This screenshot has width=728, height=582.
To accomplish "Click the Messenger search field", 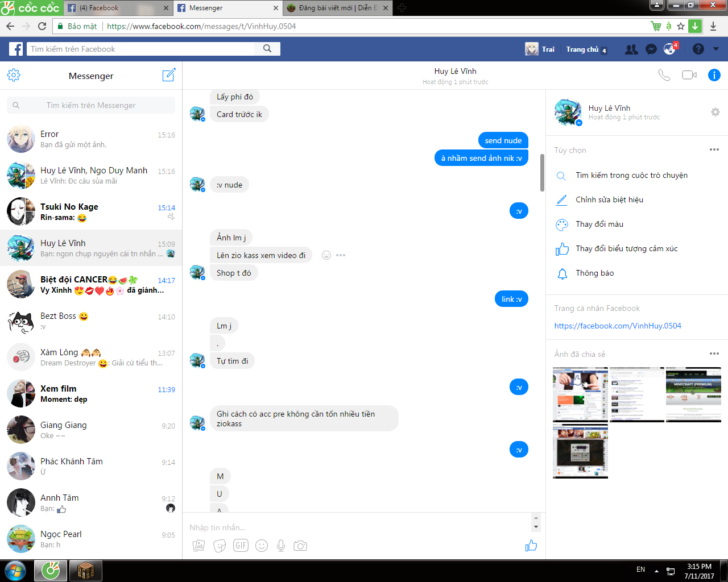I will coord(91,105).
